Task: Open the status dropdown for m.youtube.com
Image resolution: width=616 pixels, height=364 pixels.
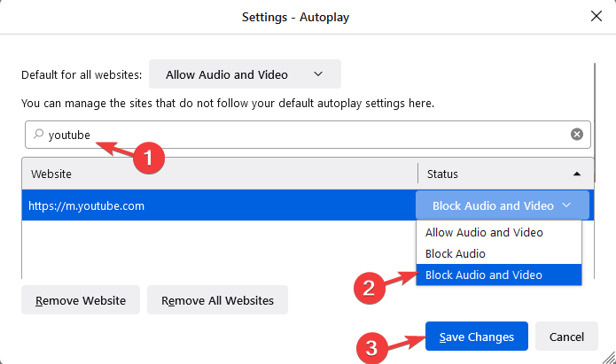Action: tap(502, 205)
